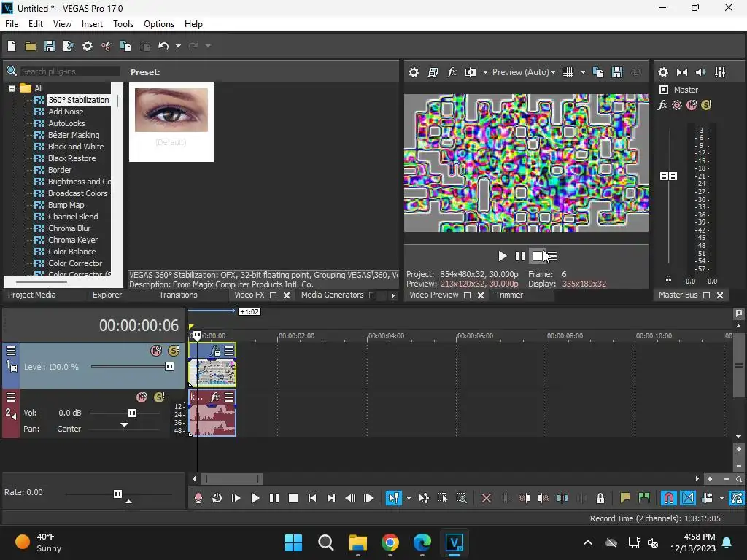Mute audio track 2
747x560 pixels.
[142, 397]
